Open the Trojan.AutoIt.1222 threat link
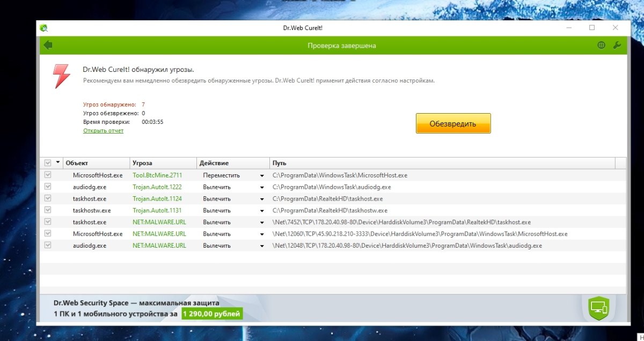The width and height of the screenshot is (644, 341). click(157, 187)
